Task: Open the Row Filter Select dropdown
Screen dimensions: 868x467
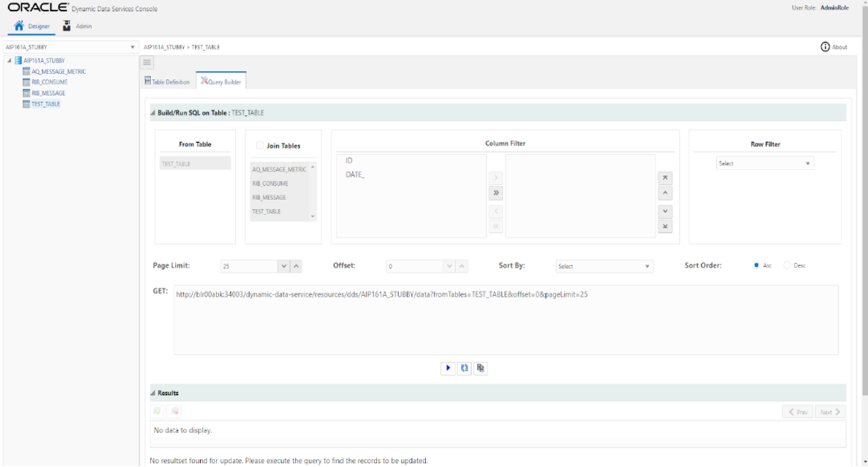Action: pos(765,163)
